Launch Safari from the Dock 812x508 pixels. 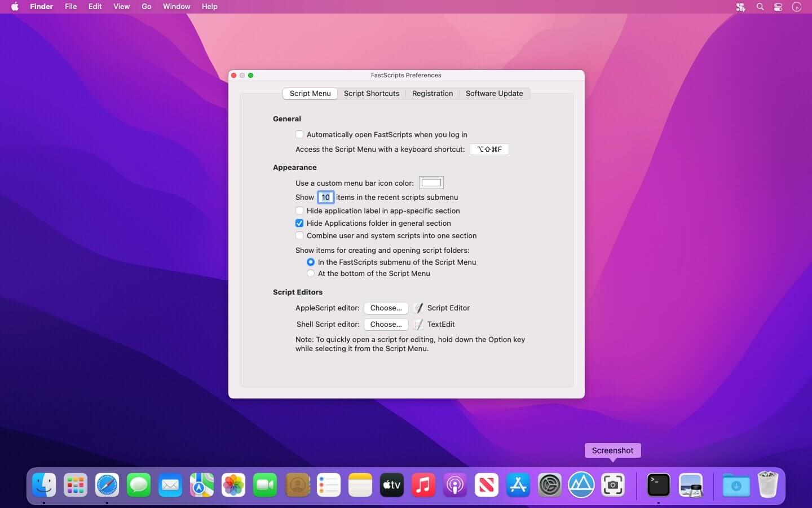(107, 485)
